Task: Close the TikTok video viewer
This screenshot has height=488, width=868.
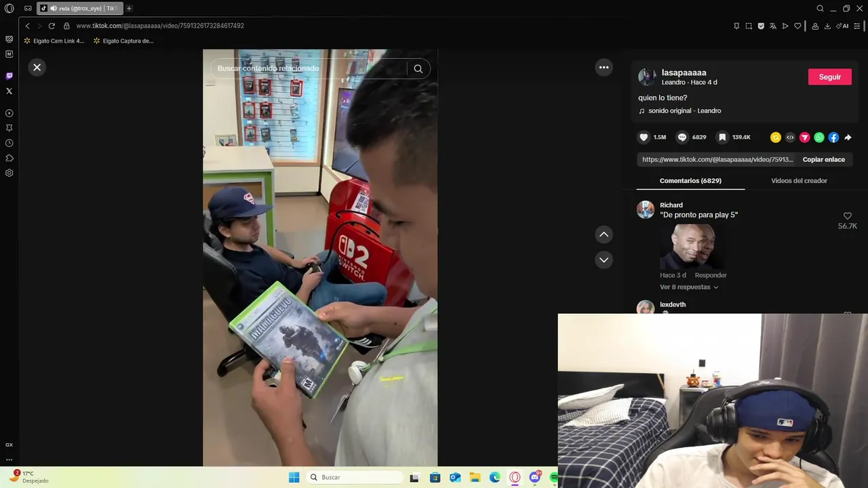Action: click(37, 67)
